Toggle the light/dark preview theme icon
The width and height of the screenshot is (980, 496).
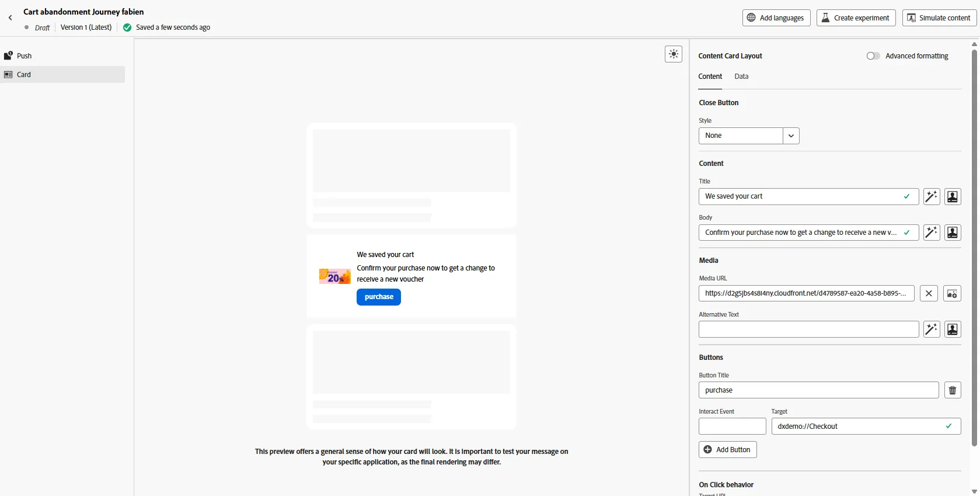(x=674, y=54)
